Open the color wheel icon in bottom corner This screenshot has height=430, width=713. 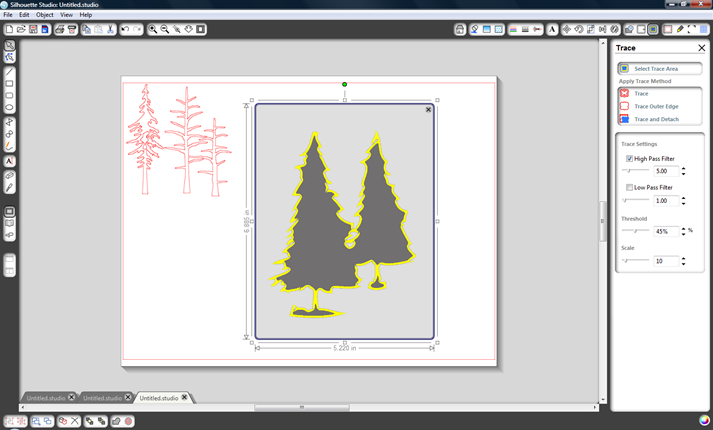click(704, 420)
